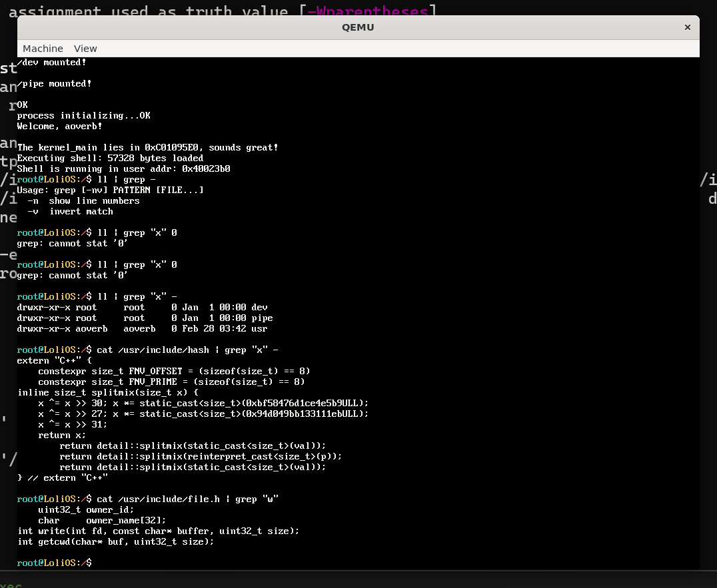The width and height of the screenshot is (717, 588).
Task: Click the "inline size_t splitmix" line
Action: click(x=107, y=392)
